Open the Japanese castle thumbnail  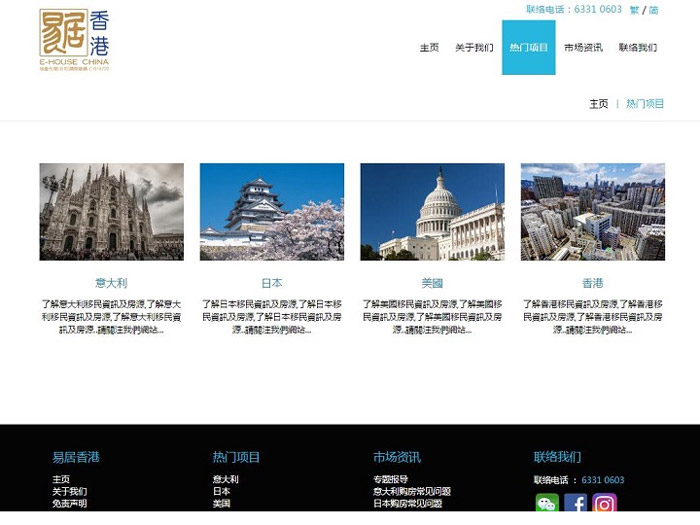(272, 212)
